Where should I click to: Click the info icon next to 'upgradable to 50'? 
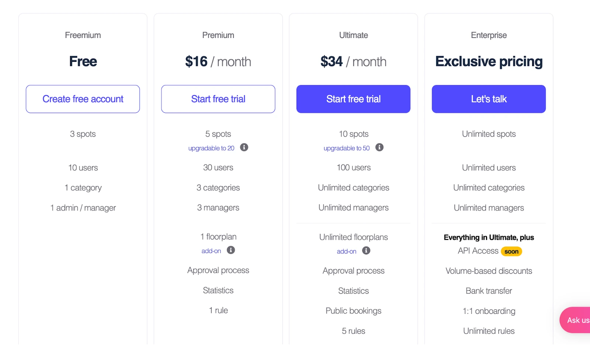[379, 148]
